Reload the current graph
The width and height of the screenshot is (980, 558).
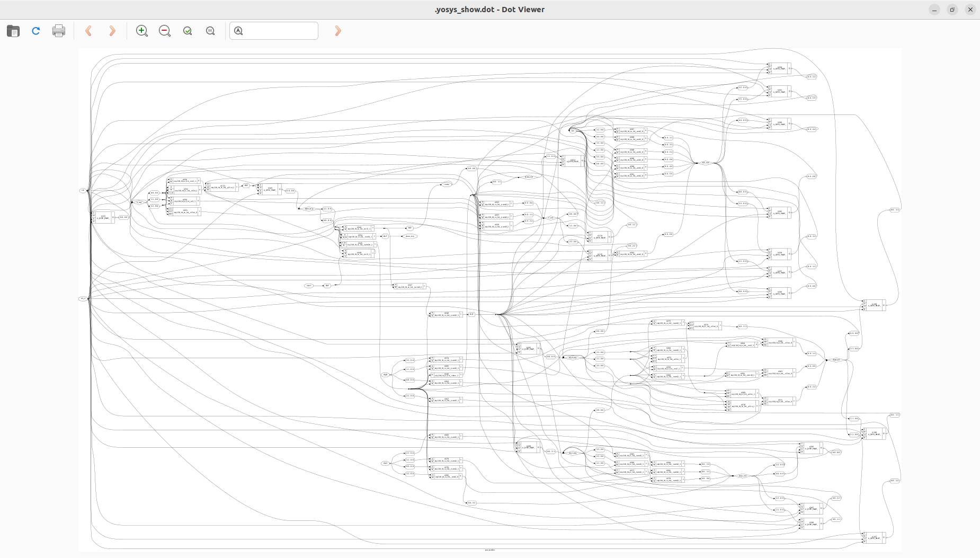pos(35,31)
